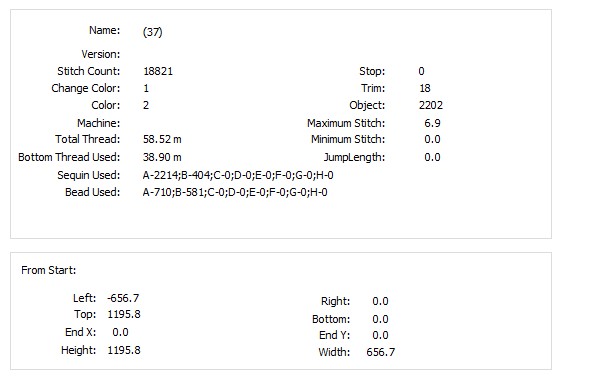Image resolution: width=591 pixels, height=377 pixels.
Task: Select the Bottom Thread Used value 38.90 m
Action: [162, 157]
